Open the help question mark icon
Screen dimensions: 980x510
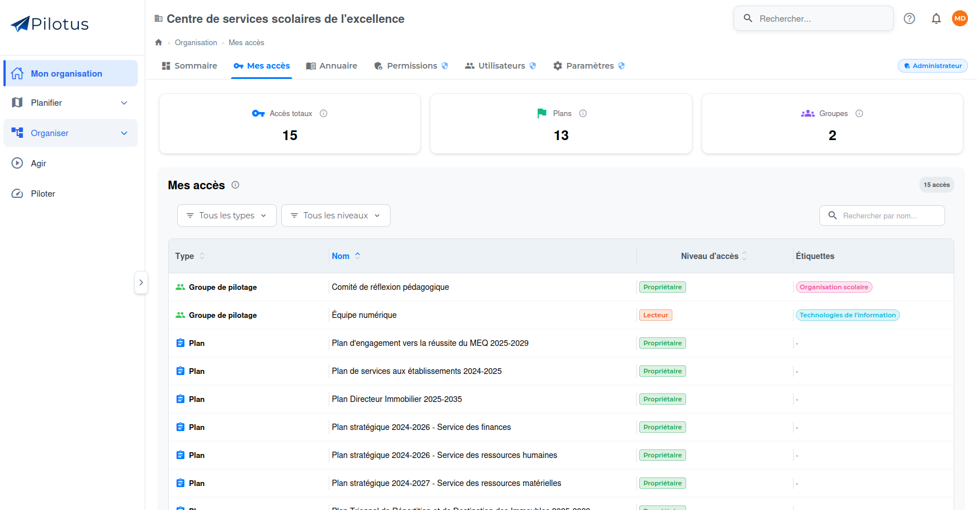pos(909,18)
